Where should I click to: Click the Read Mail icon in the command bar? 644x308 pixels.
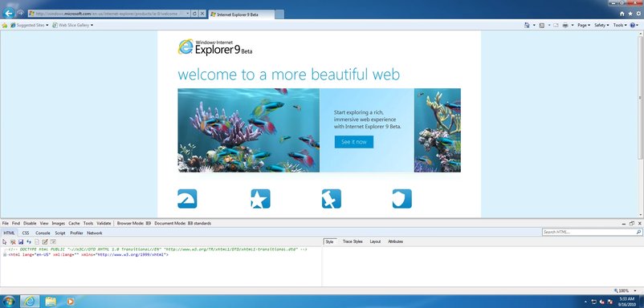pyautogui.click(x=556, y=25)
